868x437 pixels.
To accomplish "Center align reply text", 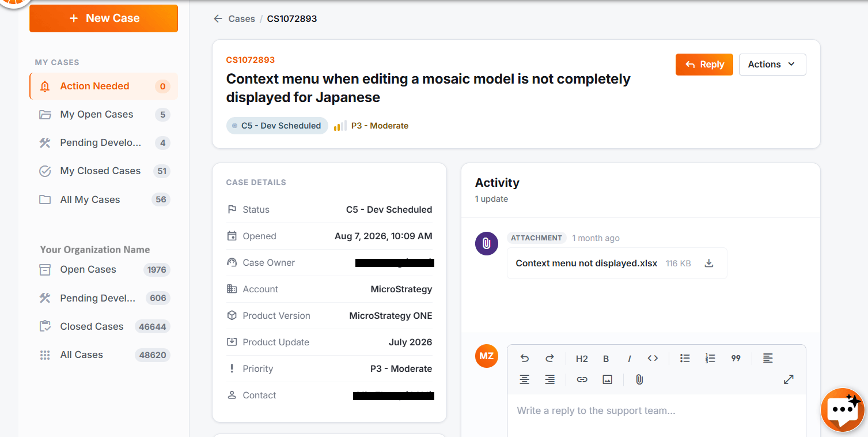I will [x=525, y=380].
